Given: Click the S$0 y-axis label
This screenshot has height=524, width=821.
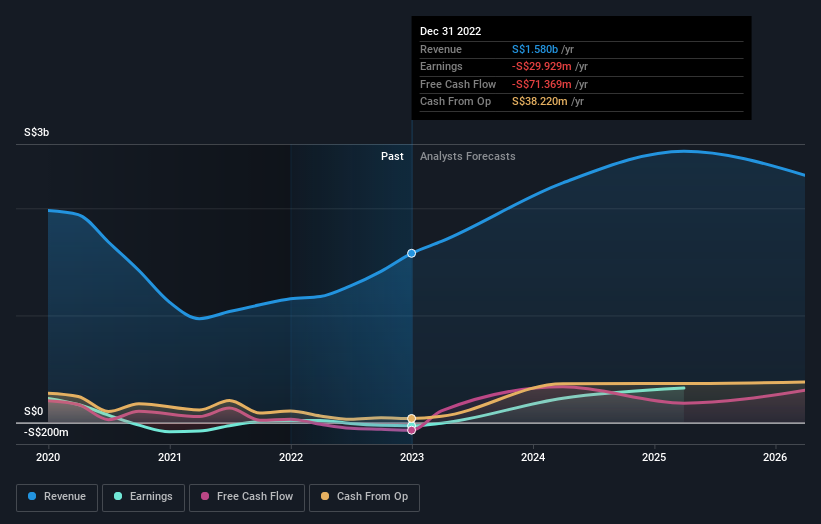Looking at the screenshot, I should (x=34, y=411).
